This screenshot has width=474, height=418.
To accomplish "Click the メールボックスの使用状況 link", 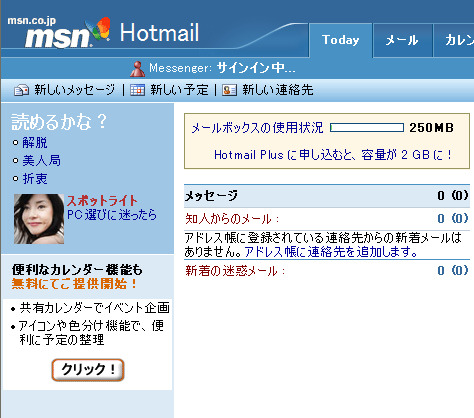I will (257, 128).
